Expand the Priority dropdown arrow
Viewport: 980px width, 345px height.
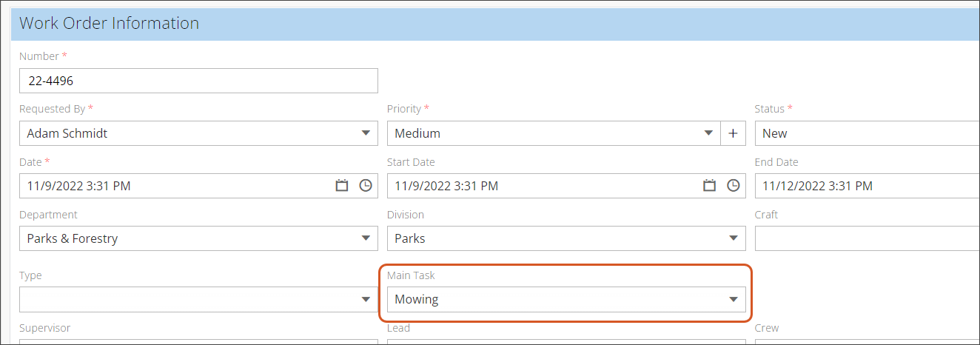[x=708, y=133]
